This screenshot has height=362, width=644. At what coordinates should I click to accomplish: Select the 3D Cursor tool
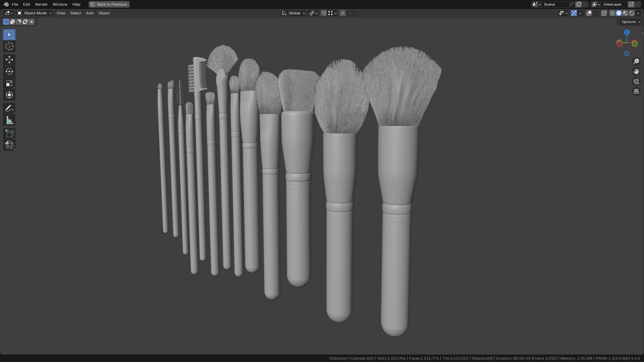9,46
